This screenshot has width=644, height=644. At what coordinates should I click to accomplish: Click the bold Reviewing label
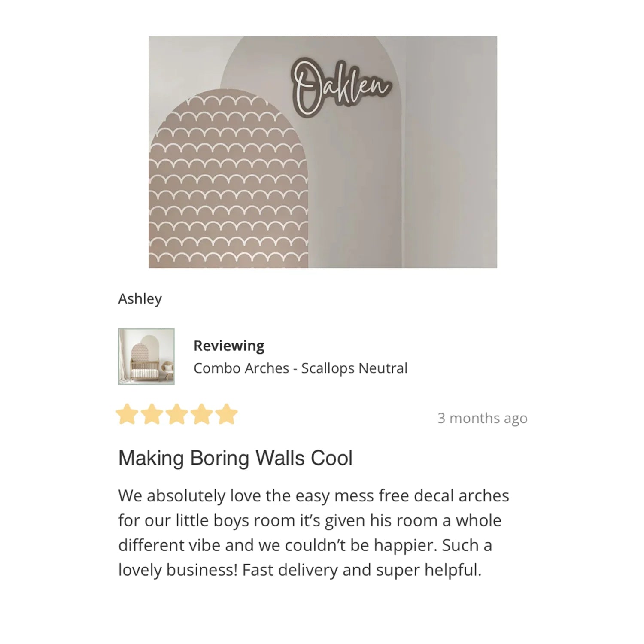pyautogui.click(x=229, y=346)
